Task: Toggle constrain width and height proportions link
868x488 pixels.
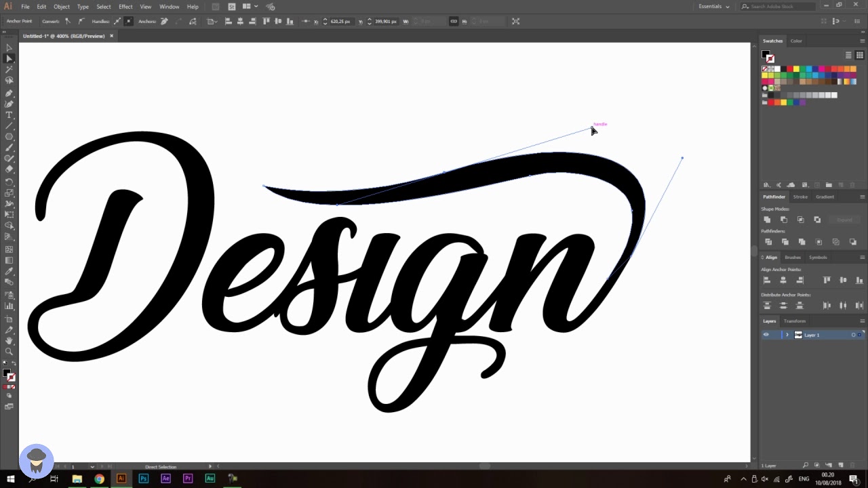Action: (x=454, y=22)
